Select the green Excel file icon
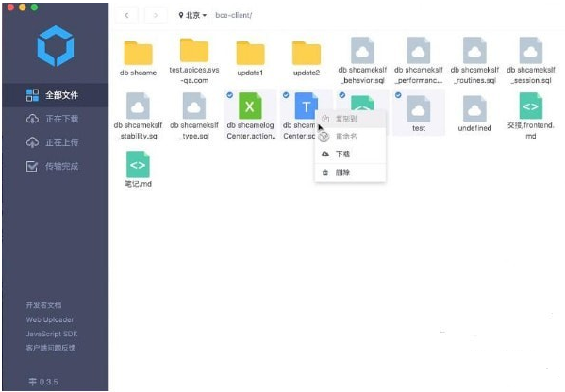 (x=250, y=106)
